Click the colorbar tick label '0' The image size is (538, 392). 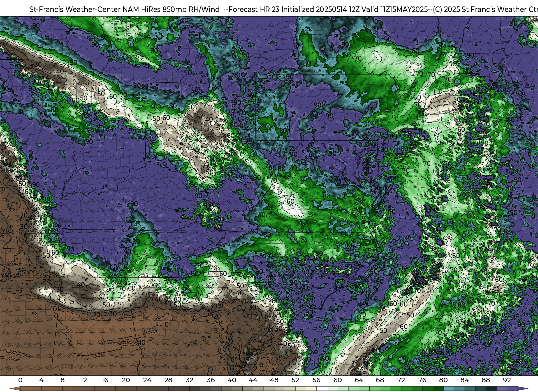[x=20, y=380]
